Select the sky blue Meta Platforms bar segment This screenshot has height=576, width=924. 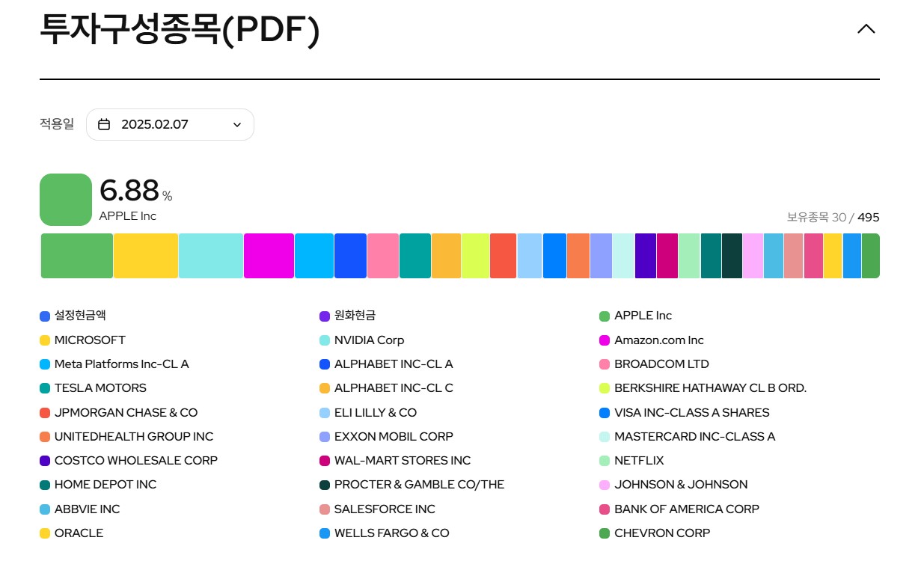(x=314, y=256)
